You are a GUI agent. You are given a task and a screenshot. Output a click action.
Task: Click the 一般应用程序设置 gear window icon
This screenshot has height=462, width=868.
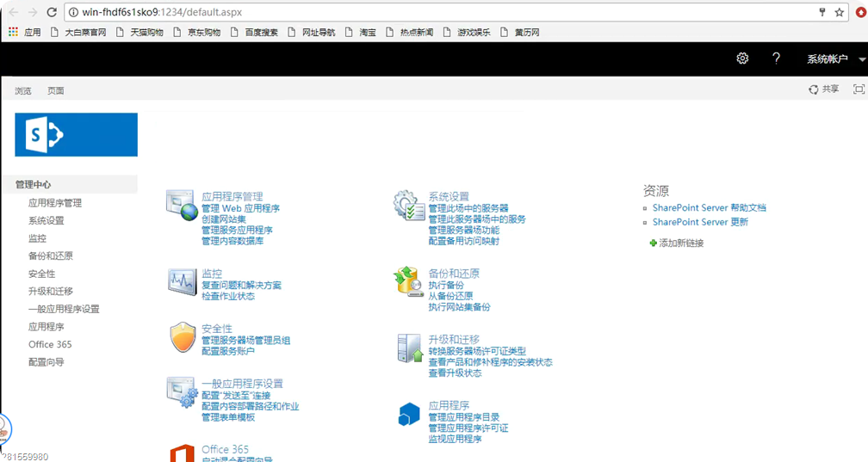[183, 392]
